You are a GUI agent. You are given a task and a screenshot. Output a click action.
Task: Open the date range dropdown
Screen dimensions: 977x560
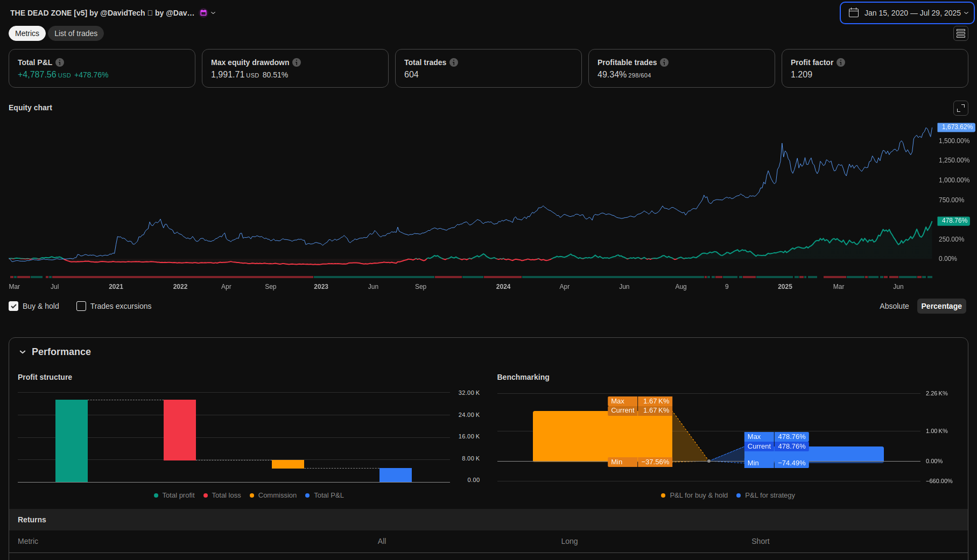pyautogui.click(x=966, y=13)
